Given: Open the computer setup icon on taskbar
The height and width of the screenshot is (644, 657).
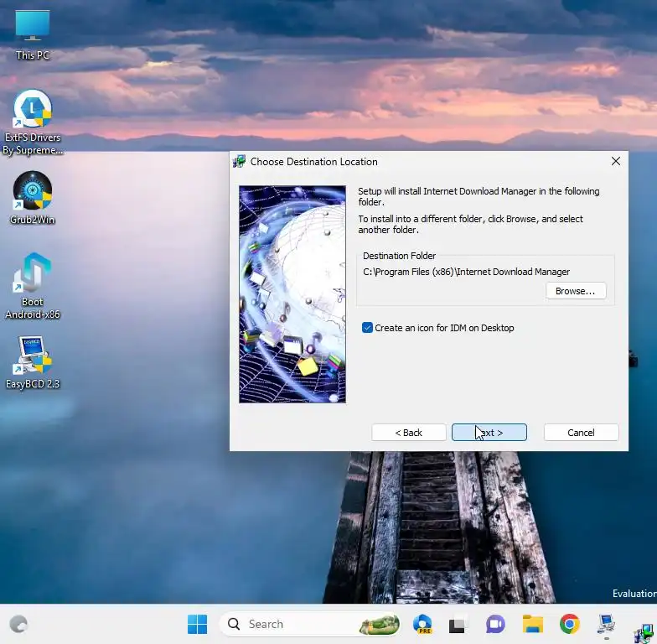Looking at the screenshot, I should (607, 624).
